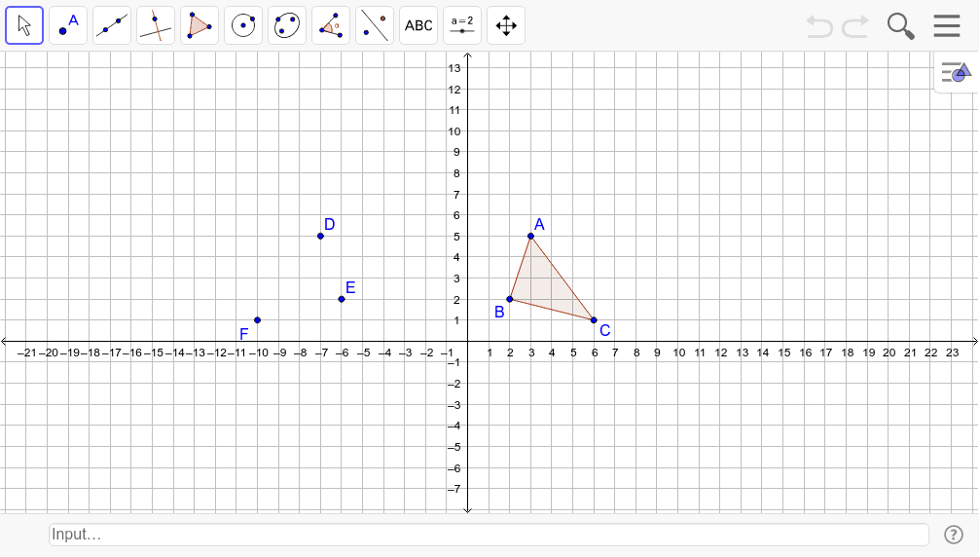Click label C near the triangle
The width and height of the screenshot is (980, 557).
pos(605,330)
